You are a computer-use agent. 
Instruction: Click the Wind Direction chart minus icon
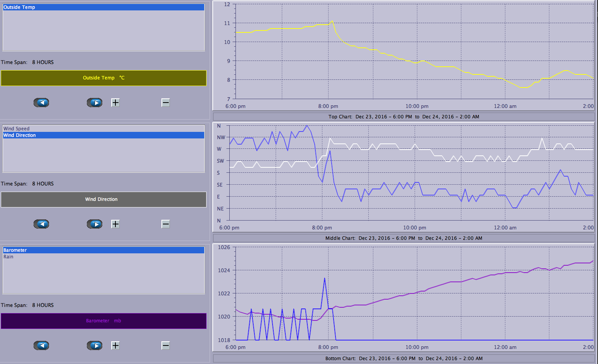pos(166,224)
